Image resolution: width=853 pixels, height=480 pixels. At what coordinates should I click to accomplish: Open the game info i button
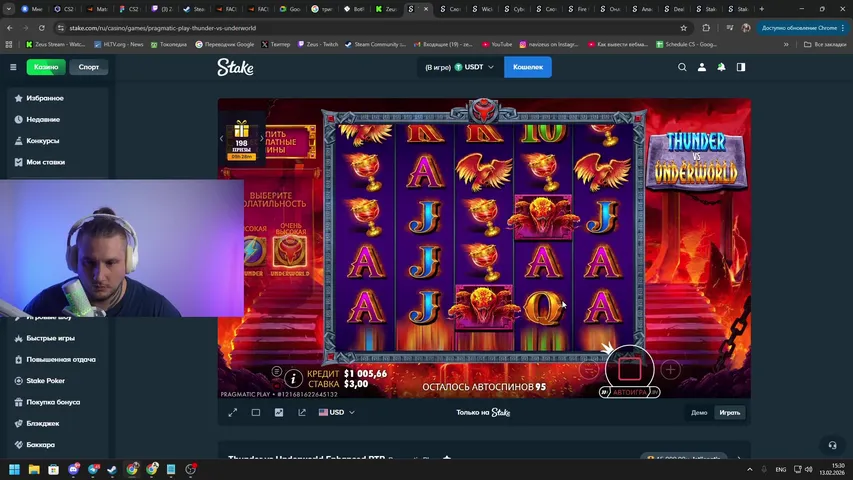(293, 378)
